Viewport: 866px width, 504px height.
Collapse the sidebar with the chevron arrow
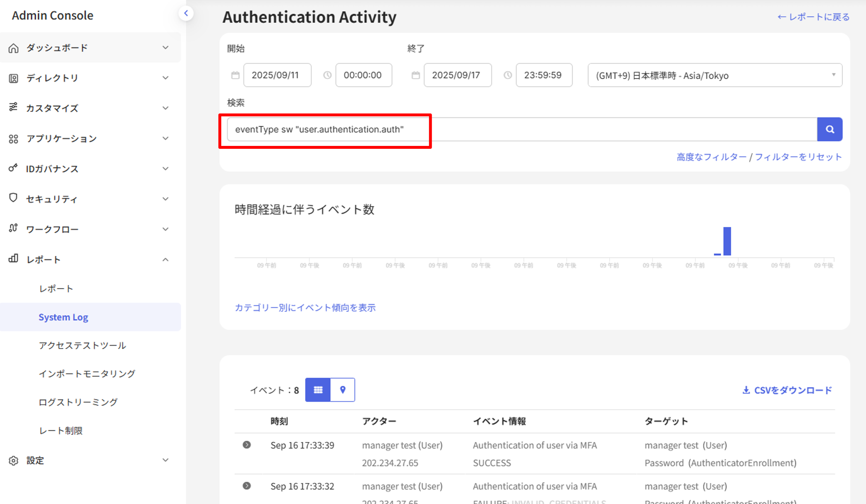coord(186,13)
